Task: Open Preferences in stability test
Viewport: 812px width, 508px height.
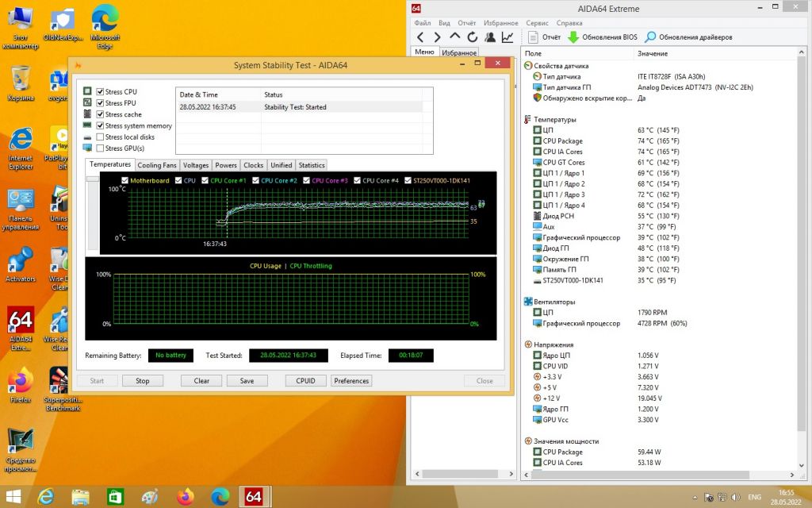Action: 351,381
